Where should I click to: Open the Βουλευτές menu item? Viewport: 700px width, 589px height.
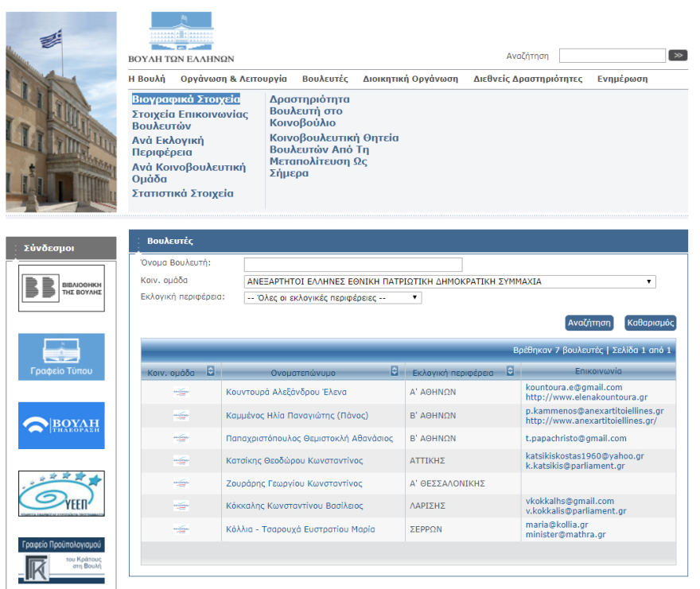tap(325, 79)
